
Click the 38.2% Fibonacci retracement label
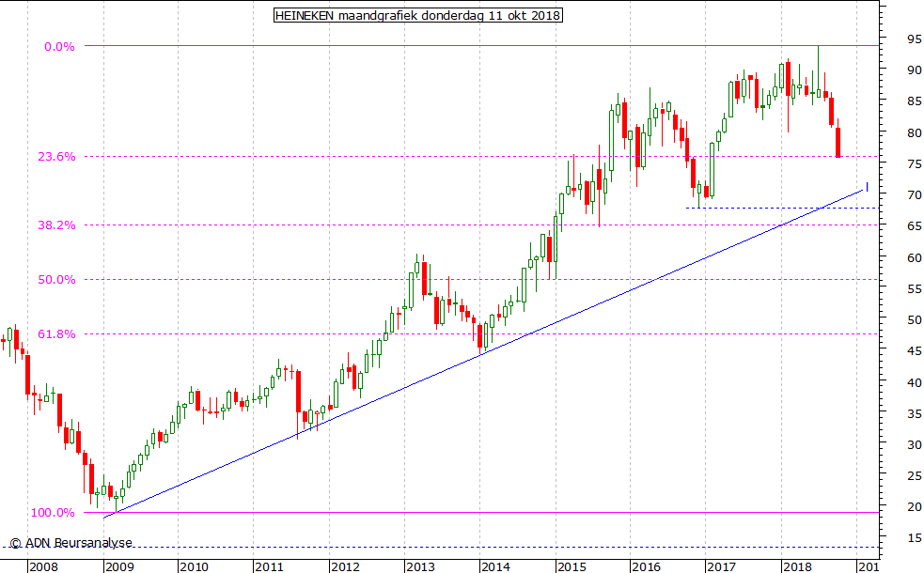coord(56,225)
